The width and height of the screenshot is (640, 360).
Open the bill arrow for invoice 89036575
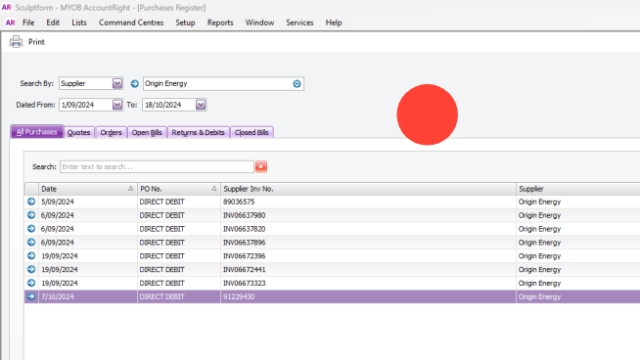coord(31,202)
